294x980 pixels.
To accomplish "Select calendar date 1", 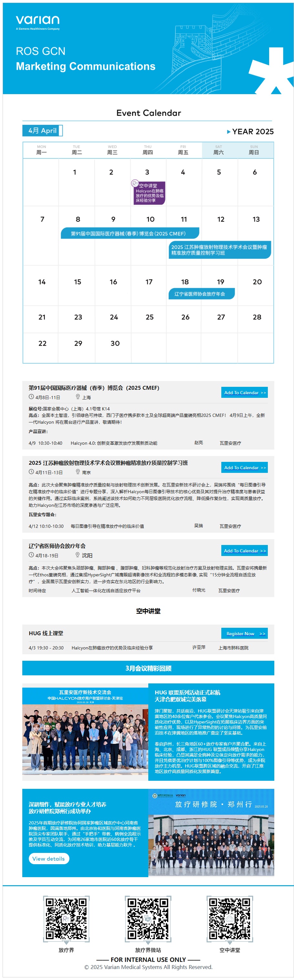I will 74,172.
